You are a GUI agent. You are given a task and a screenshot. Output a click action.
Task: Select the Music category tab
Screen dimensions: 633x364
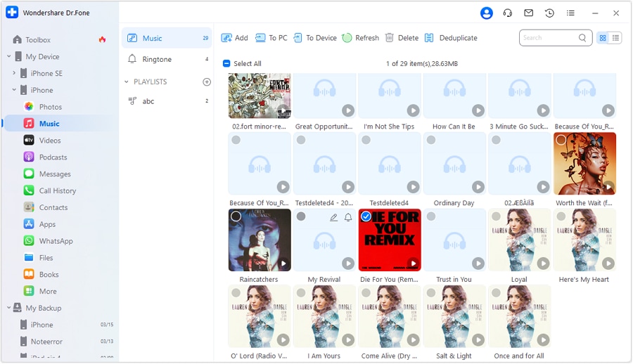tap(166, 39)
